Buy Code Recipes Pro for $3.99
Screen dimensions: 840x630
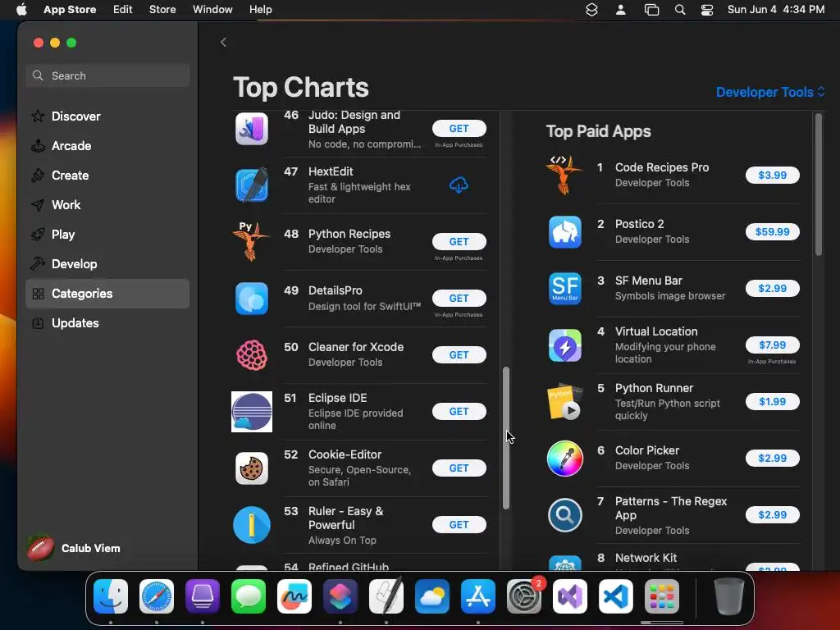[x=773, y=176]
